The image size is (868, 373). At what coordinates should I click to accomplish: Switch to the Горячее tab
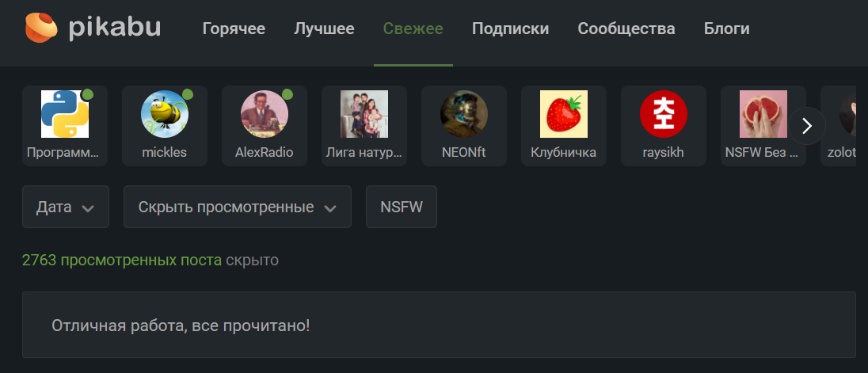234,29
